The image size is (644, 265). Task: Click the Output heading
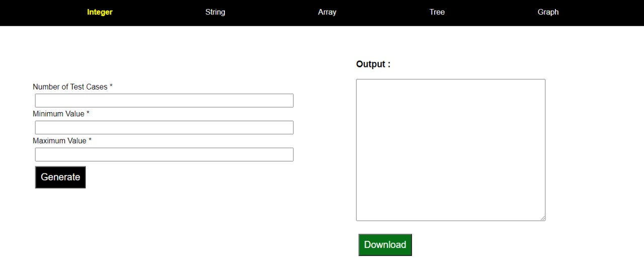[373, 64]
